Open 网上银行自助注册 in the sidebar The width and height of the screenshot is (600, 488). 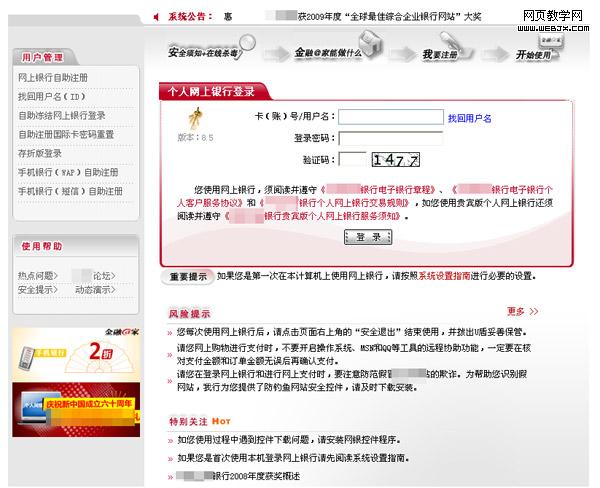[x=52, y=78]
